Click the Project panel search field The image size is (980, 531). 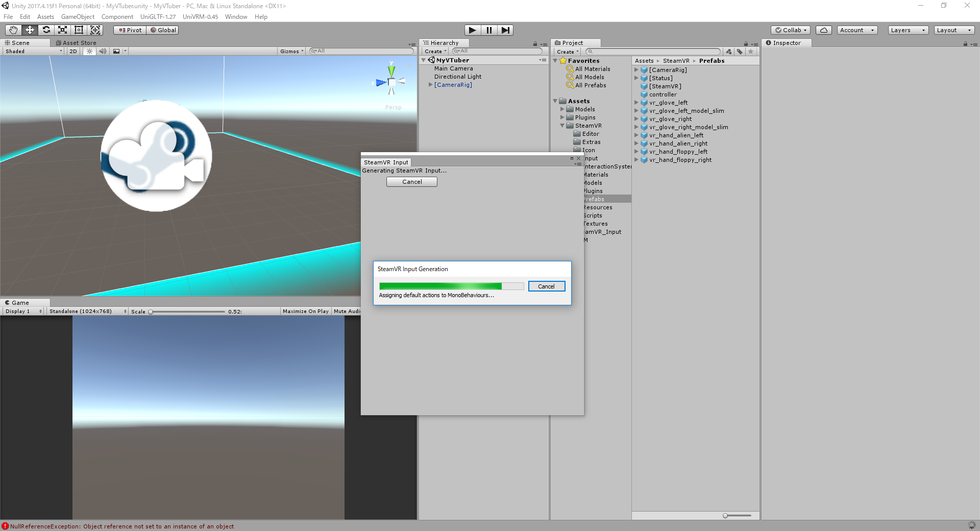pos(653,51)
